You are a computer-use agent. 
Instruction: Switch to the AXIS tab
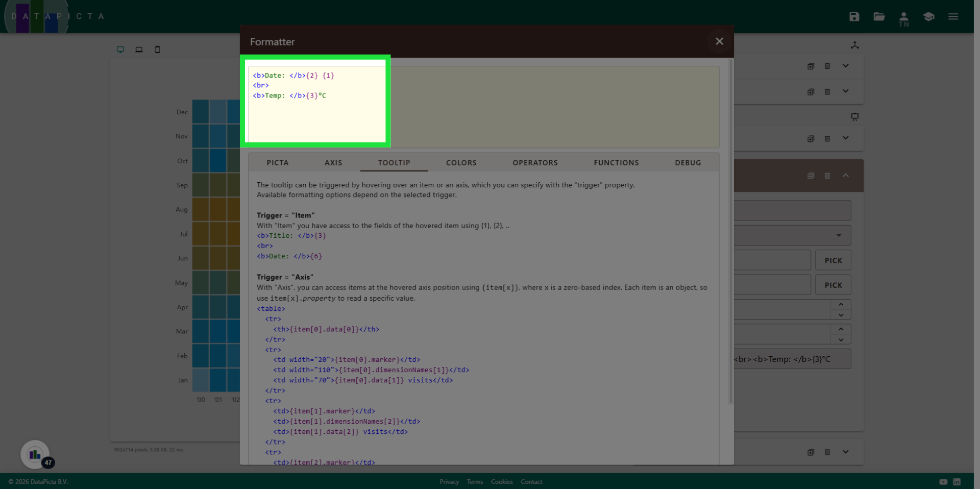[x=333, y=163]
